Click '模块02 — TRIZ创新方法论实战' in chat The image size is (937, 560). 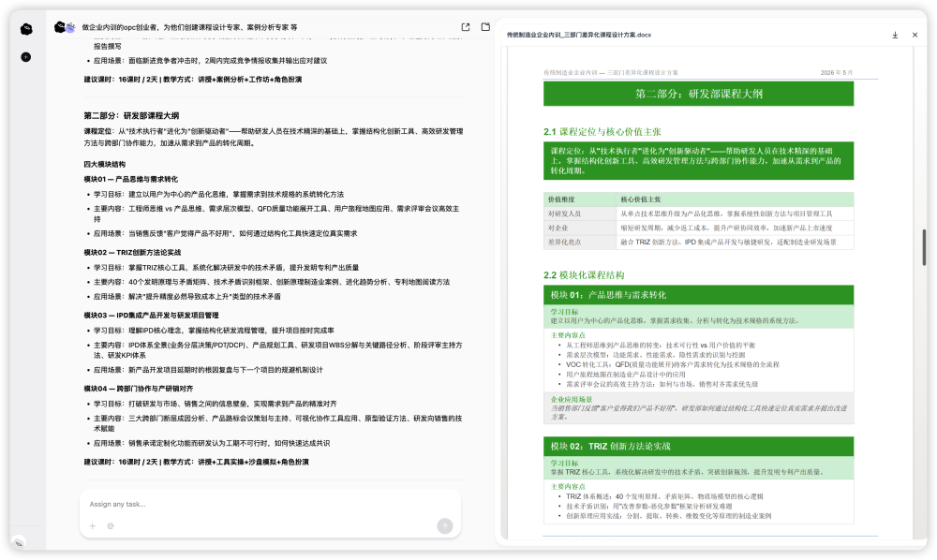click(x=132, y=253)
